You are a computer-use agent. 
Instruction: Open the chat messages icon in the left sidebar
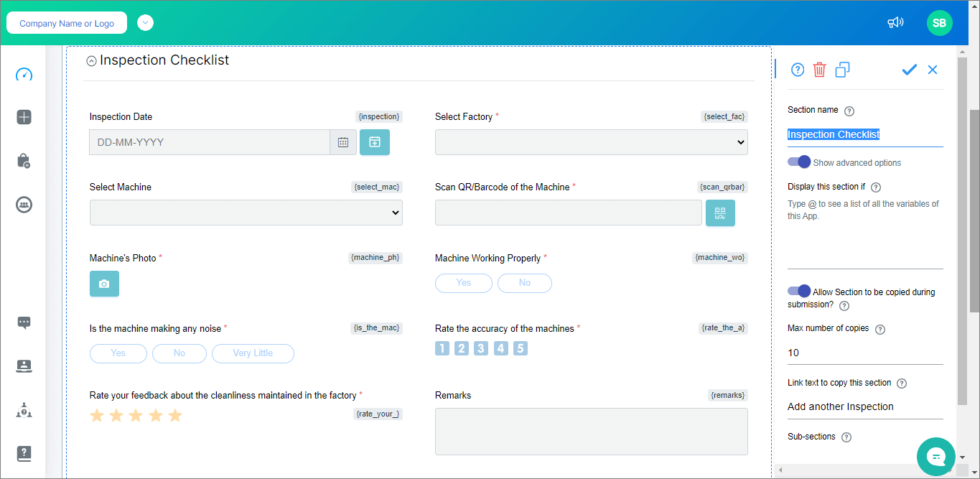24,322
